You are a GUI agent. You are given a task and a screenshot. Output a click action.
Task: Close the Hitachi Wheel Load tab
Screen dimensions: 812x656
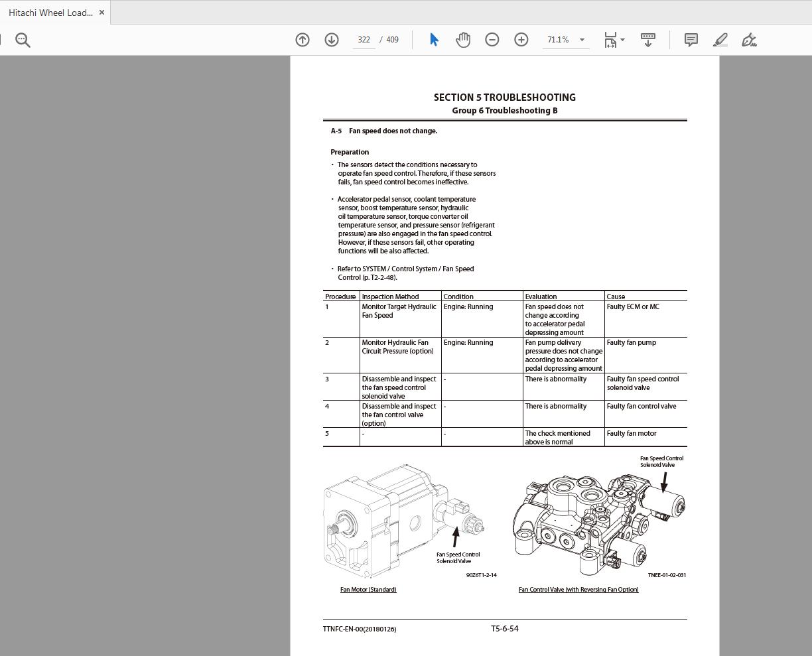(101, 11)
